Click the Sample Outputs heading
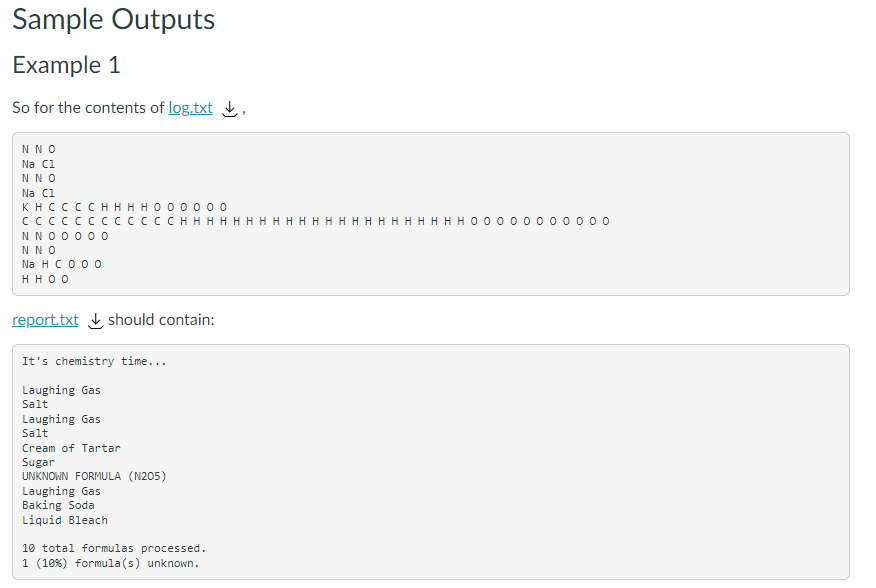The height and width of the screenshot is (588, 876). [113, 20]
